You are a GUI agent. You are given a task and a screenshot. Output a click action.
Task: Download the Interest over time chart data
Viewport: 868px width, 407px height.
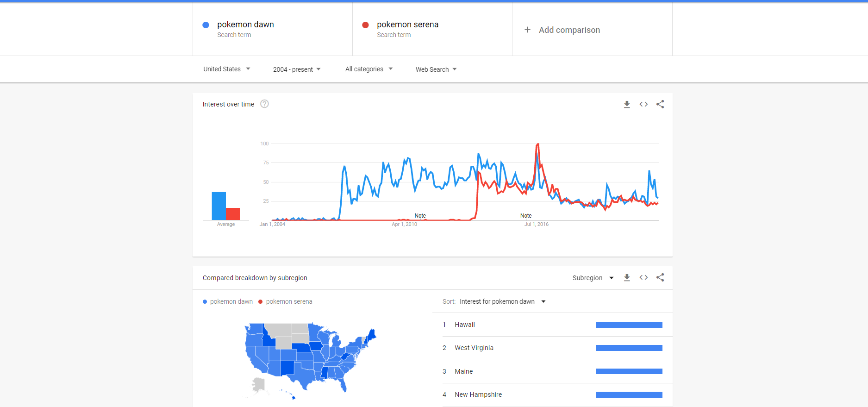627,105
